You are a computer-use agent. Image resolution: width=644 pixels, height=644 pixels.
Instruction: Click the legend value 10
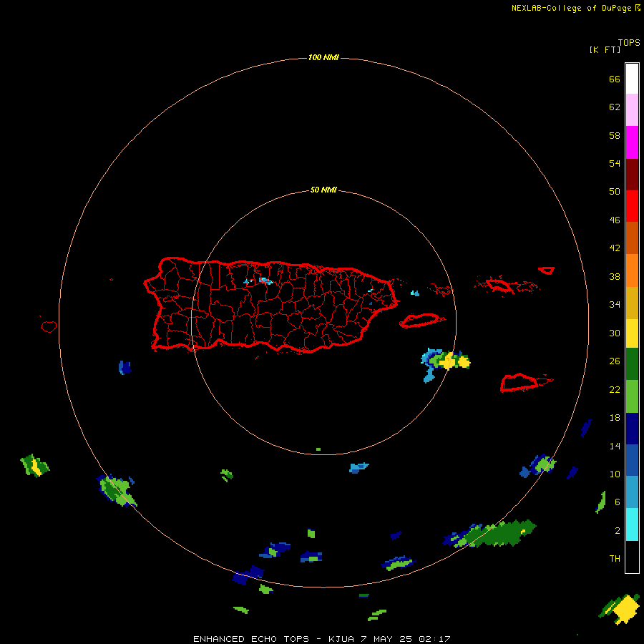615,474
